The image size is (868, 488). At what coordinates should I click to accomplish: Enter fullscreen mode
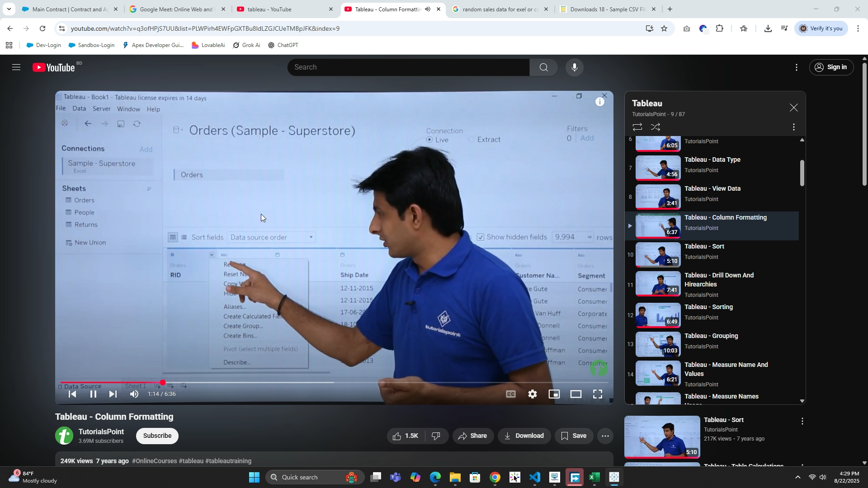coord(598,394)
